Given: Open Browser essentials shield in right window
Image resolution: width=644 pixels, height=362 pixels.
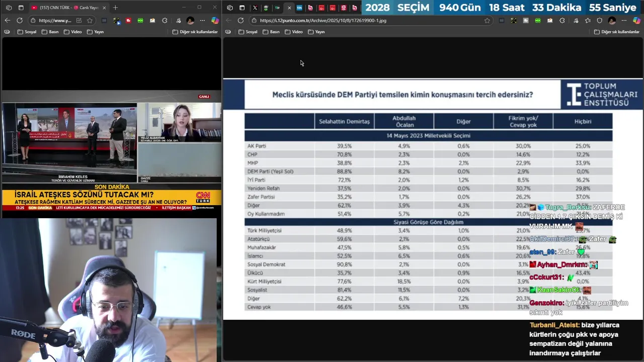Looking at the screenshot, I should click(599, 21).
